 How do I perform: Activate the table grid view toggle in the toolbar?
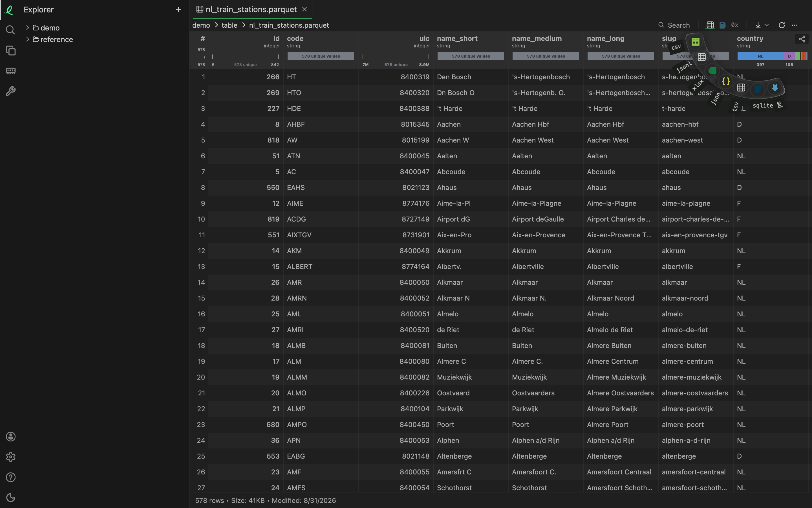(x=710, y=25)
